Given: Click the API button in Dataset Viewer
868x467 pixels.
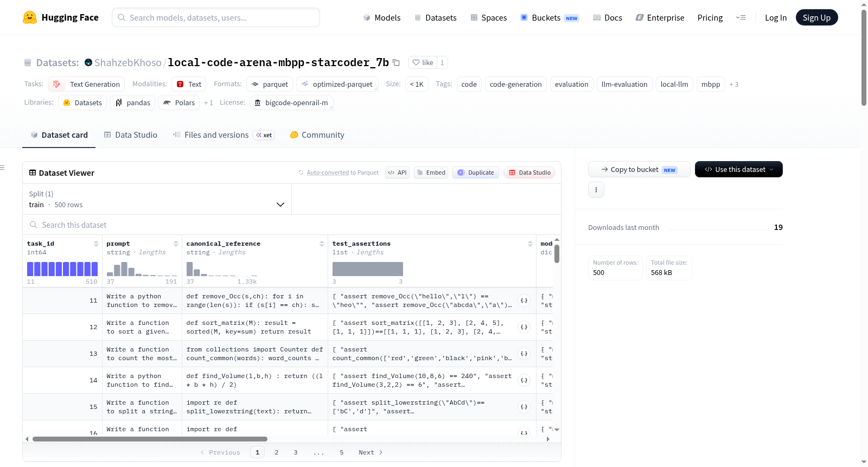Looking at the screenshot, I should (x=397, y=172).
